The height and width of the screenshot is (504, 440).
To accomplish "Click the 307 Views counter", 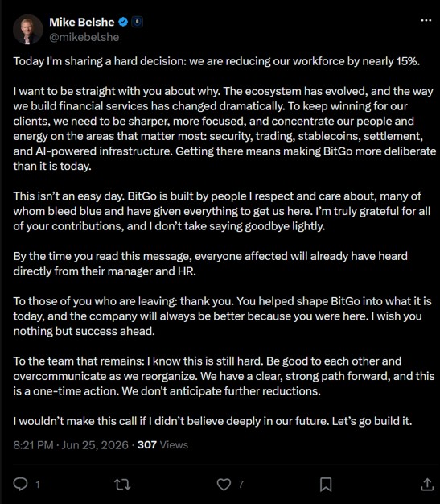I will pos(162,445).
